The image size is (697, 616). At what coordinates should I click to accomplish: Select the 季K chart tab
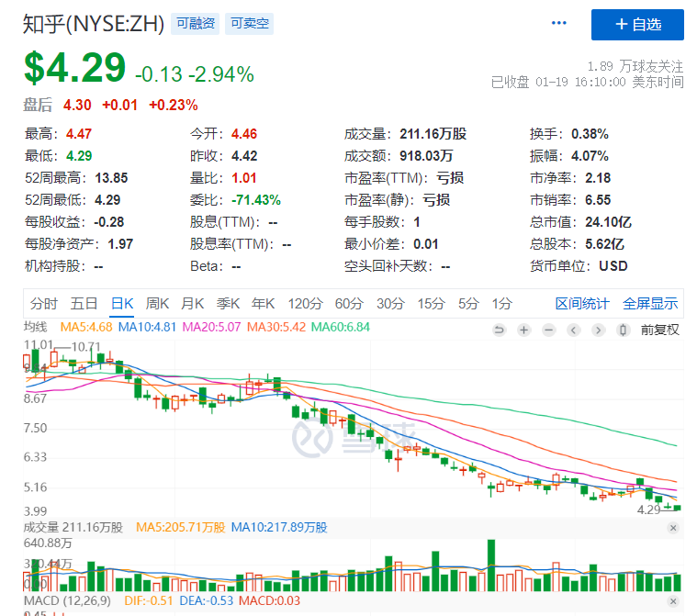coord(228,304)
